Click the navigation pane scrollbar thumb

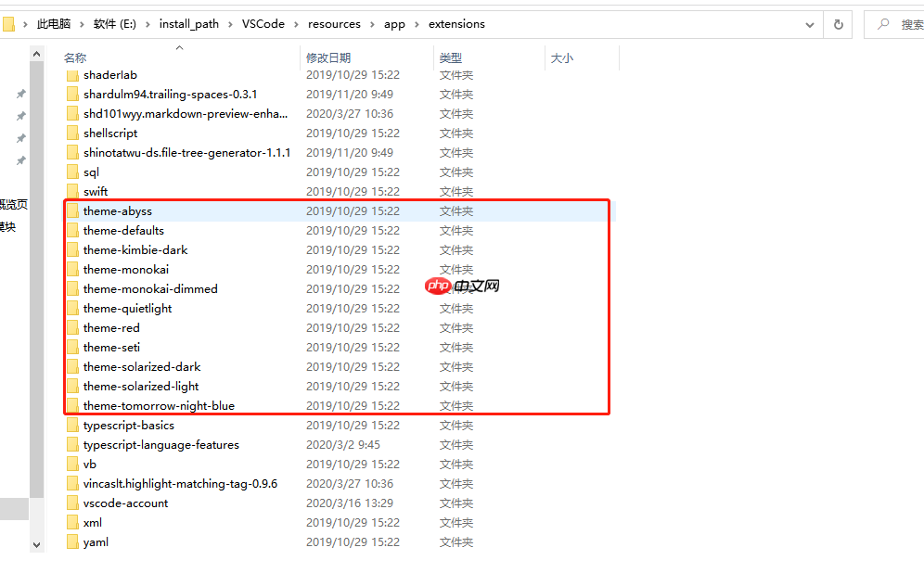(36, 280)
